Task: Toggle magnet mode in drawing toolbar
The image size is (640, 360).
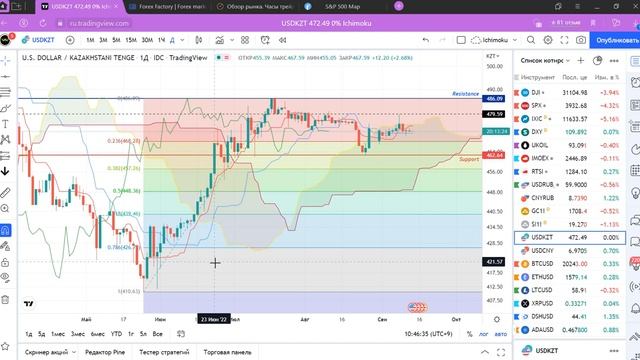Action: pos(5,230)
